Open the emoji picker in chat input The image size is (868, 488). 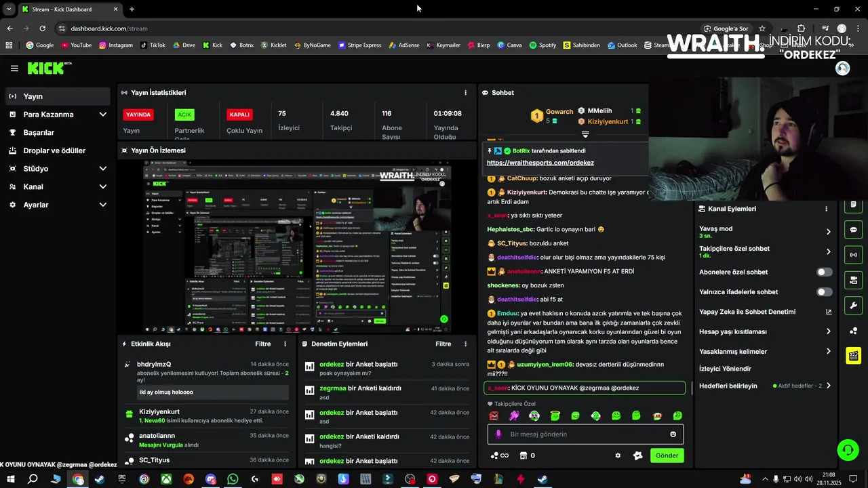pyautogui.click(x=673, y=434)
